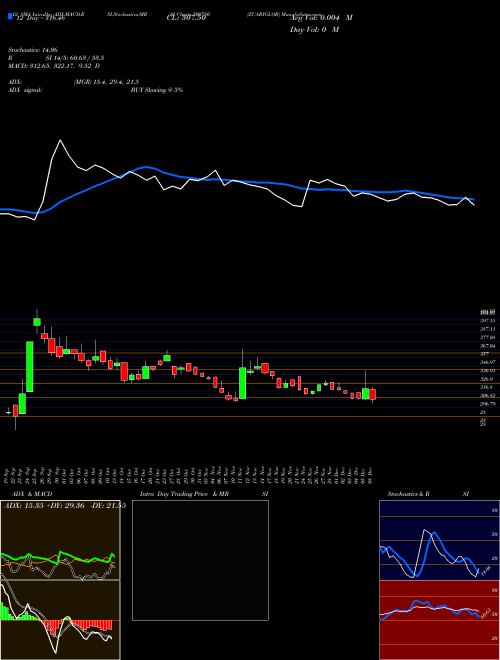Click the 'BUY Slowing @ 5%' ADX signal
The image size is (500, 660).
pos(157,90)
